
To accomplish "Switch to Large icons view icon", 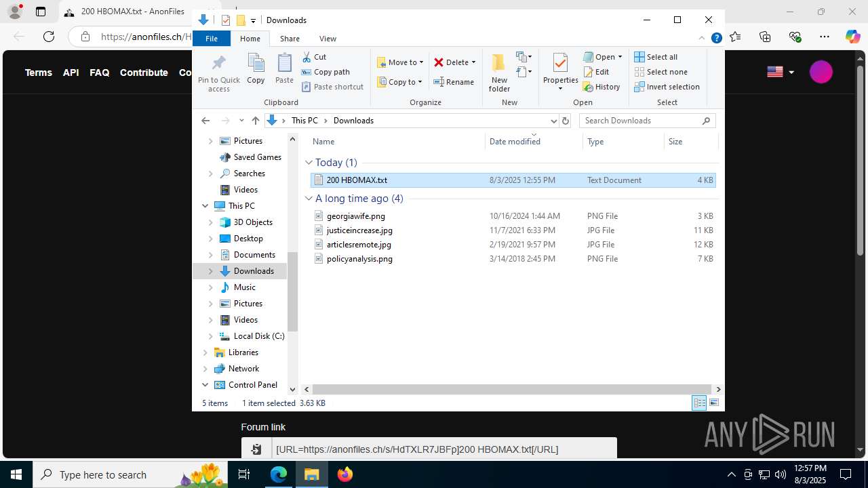I will coord(713,403).
